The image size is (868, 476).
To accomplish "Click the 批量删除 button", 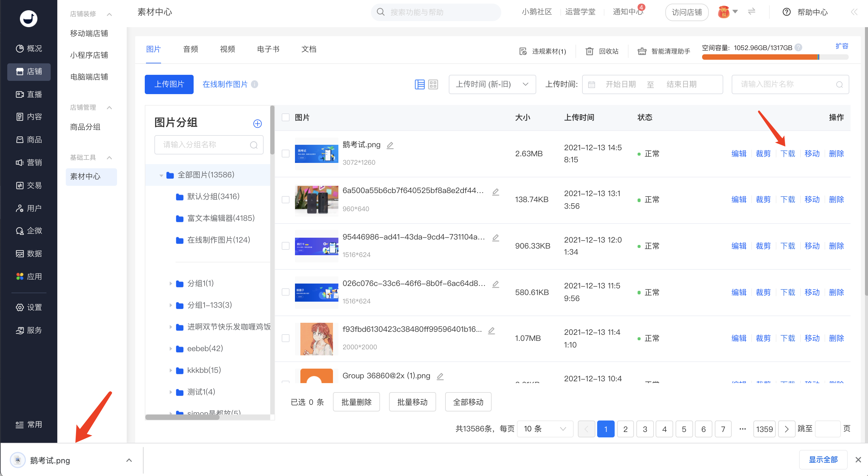I will tap(356, 402).
